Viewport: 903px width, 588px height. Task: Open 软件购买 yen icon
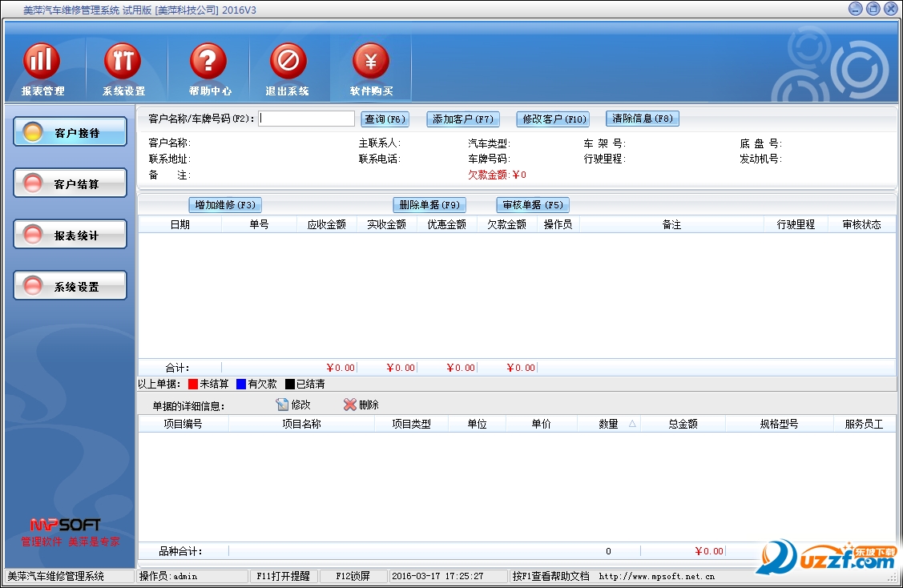click(371, 69)
